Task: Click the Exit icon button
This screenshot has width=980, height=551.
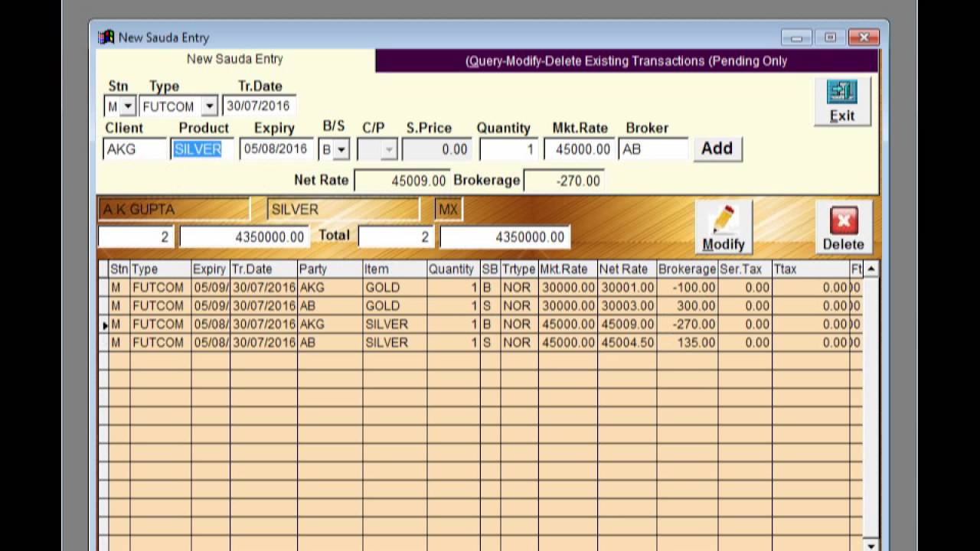Action: pyautogui.click(x=842, y=102)
